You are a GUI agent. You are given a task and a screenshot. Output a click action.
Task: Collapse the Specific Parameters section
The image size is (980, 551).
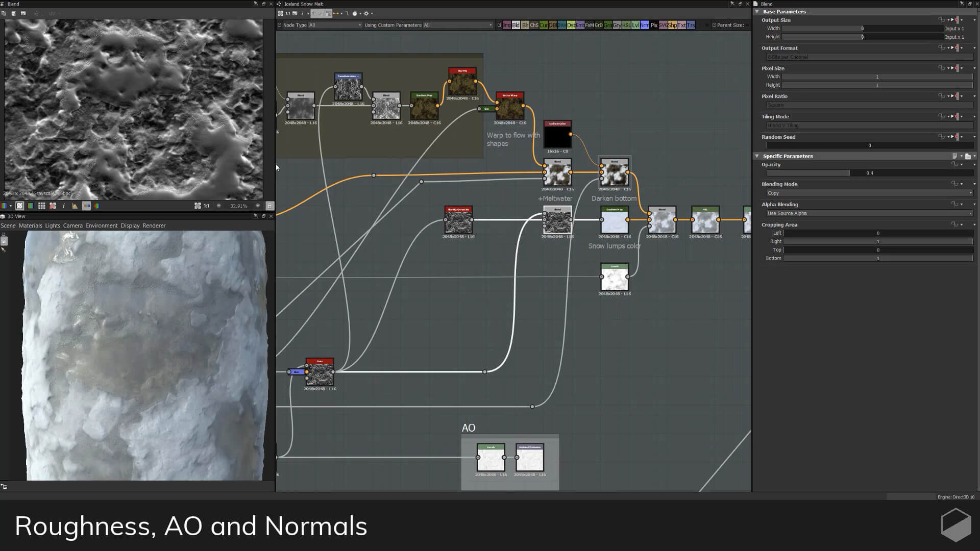click(x=757, y=156)
